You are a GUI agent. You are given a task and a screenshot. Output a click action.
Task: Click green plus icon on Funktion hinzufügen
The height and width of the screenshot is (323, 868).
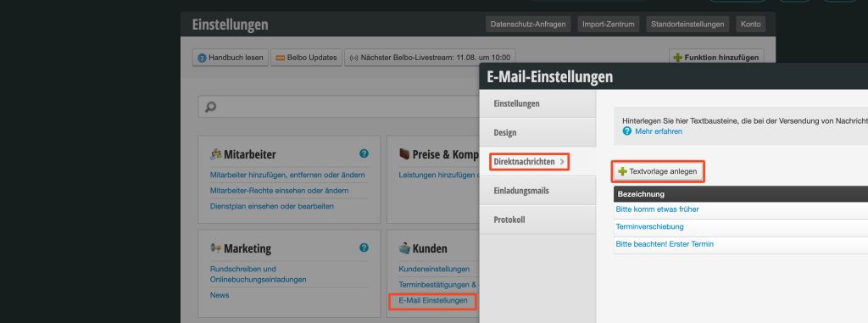677,58
